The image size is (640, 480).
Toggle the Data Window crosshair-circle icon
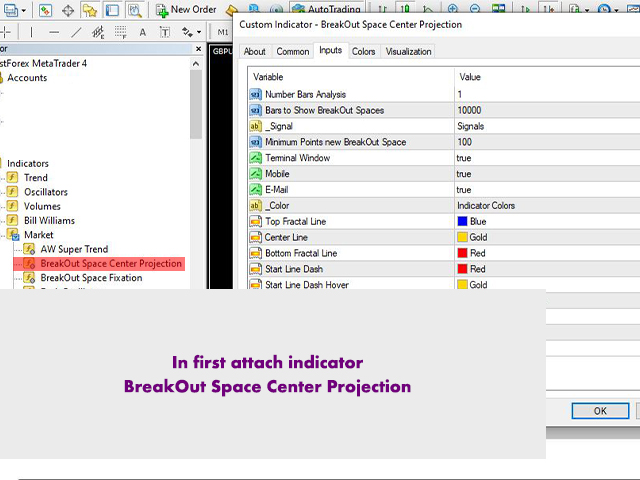(68, 10)
